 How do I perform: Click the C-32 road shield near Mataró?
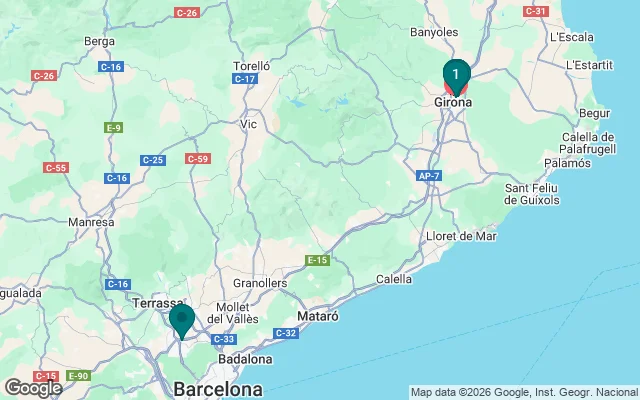pyautogui.click(x=286, y=333)
